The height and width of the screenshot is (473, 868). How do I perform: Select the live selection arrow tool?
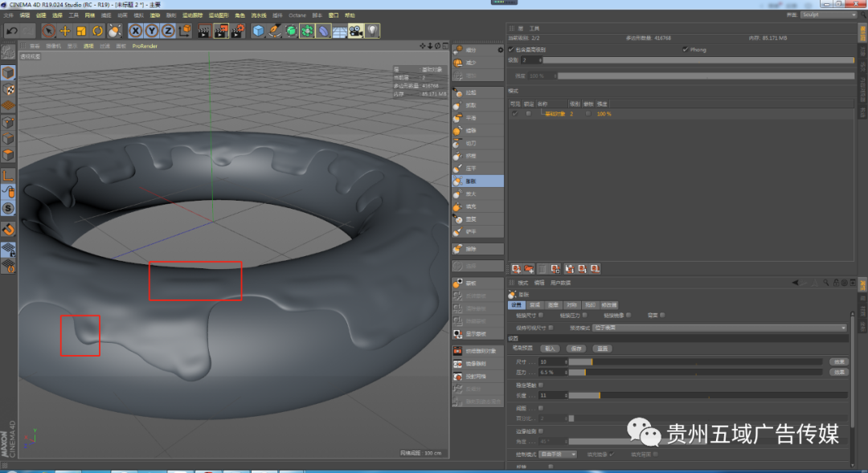pyautogui.click(x=49, y=31)
